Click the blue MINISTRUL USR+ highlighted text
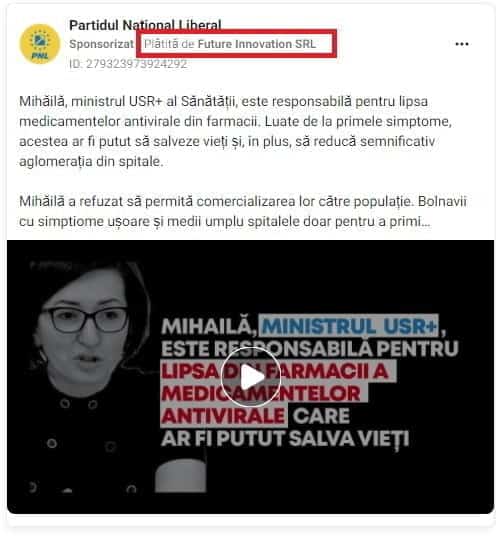 [x=349, y=326]
